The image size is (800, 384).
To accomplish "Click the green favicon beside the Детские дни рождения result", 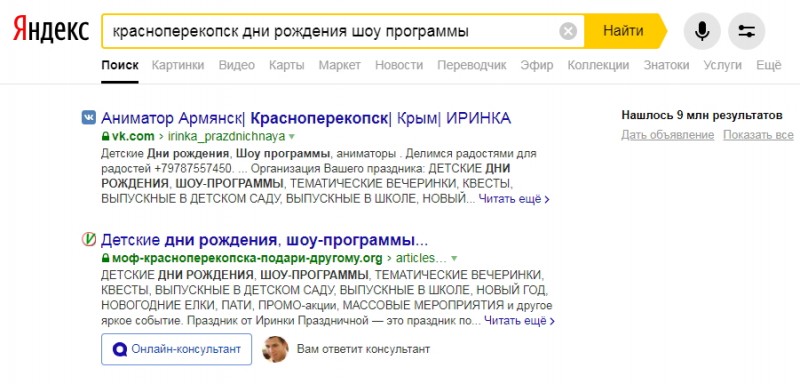I will 89,240.
